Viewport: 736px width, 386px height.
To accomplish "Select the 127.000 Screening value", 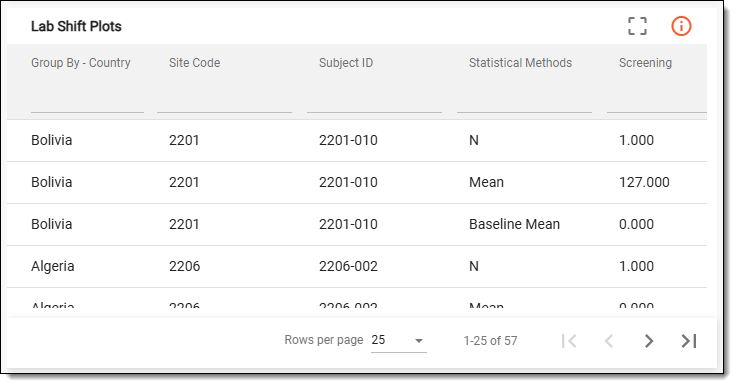I will 644,182.
